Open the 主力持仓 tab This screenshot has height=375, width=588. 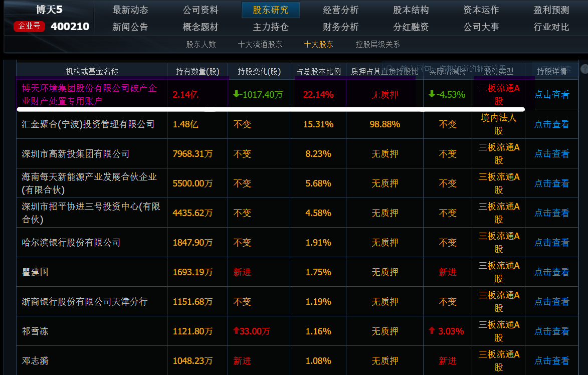click(x=270, y=27)
